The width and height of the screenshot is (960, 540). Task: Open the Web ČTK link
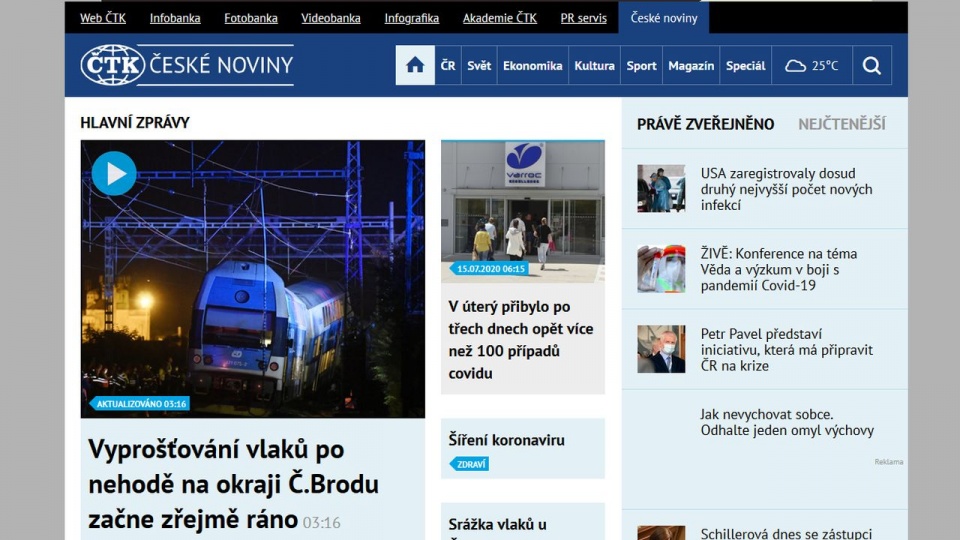pyautogui.click(x=103, y=18)
